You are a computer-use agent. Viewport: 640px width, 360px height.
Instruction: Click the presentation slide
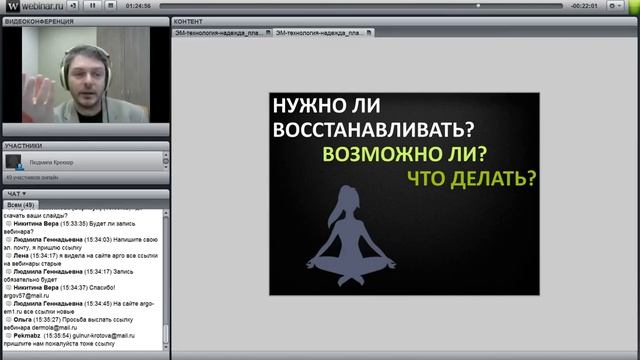click(404, 194)
